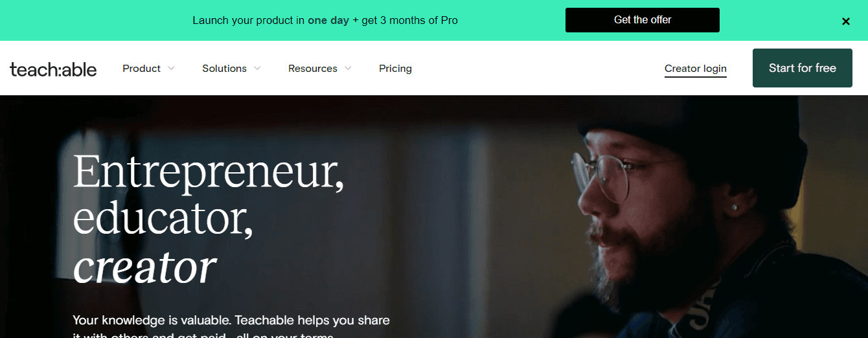Click the bold 'one day' banner text
This screenshot has height=338, width=868.
[x=328, y=21]
